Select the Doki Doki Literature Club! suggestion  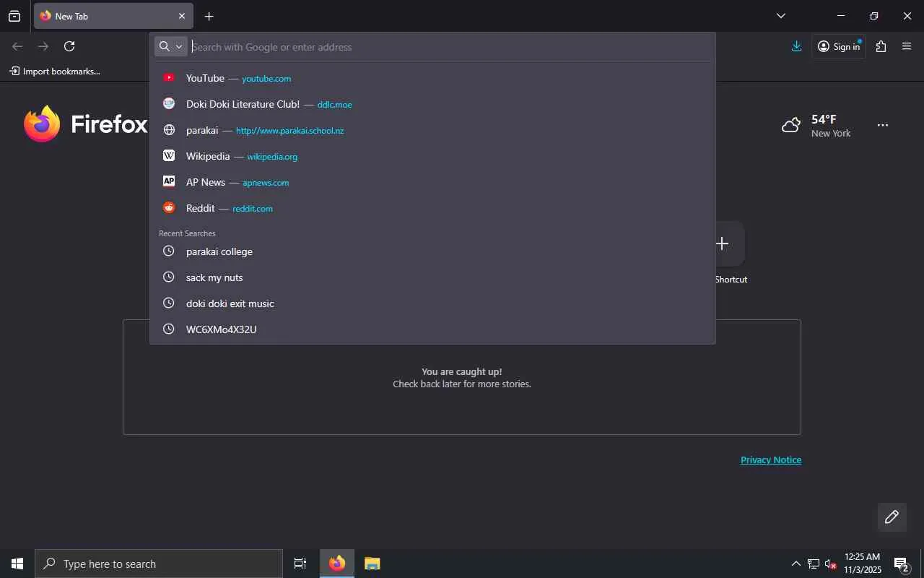432,104
